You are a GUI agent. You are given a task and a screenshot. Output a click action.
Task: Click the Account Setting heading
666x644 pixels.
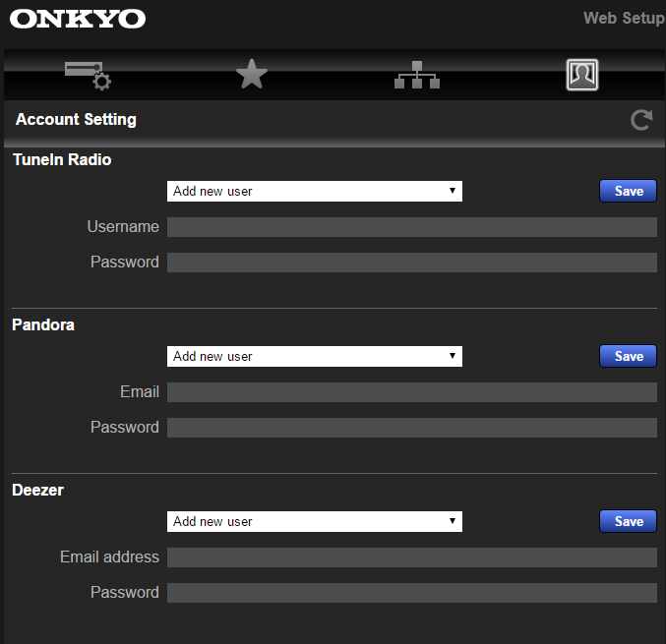[76, 120]
